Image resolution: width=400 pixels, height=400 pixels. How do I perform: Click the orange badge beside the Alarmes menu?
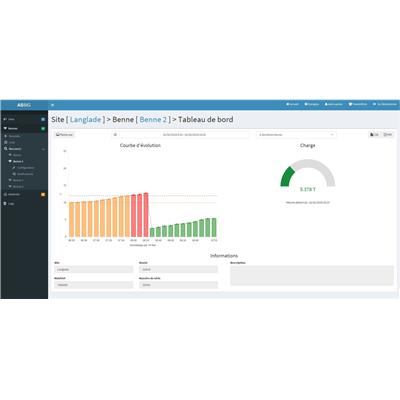point(43,194)
